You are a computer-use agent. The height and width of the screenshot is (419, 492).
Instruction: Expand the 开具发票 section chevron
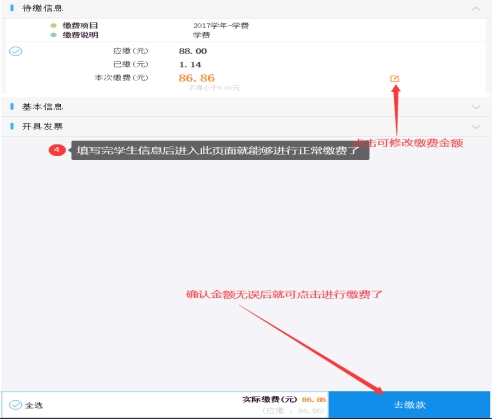point(476,127)
